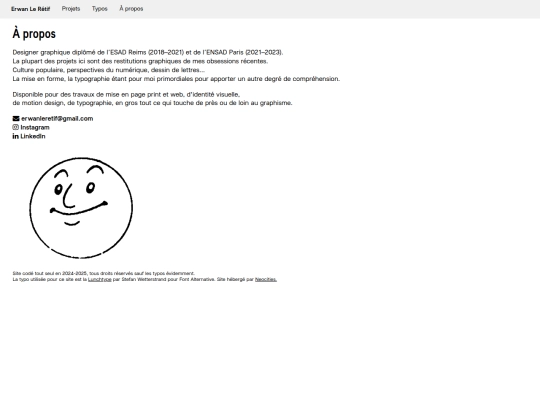Click the erwanleretif@gmail.com email link
This screenshot has height=405, width=540.
click(x=57, y=118)
